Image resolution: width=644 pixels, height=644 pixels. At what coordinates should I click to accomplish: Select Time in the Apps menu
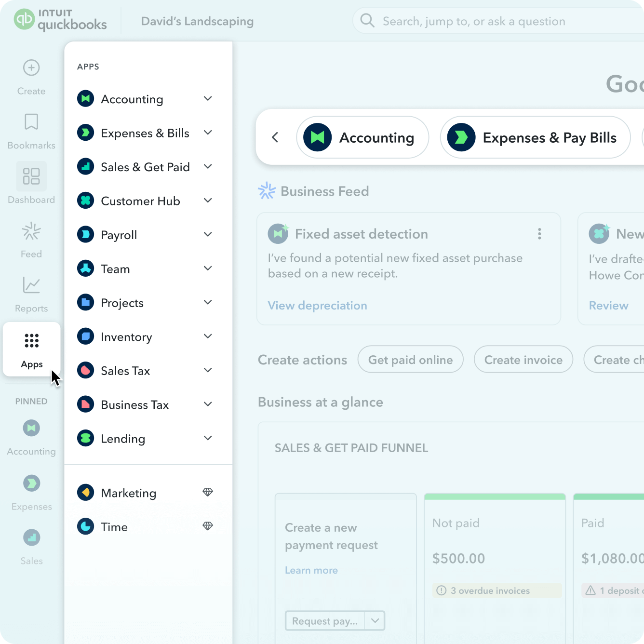point(114,527)
